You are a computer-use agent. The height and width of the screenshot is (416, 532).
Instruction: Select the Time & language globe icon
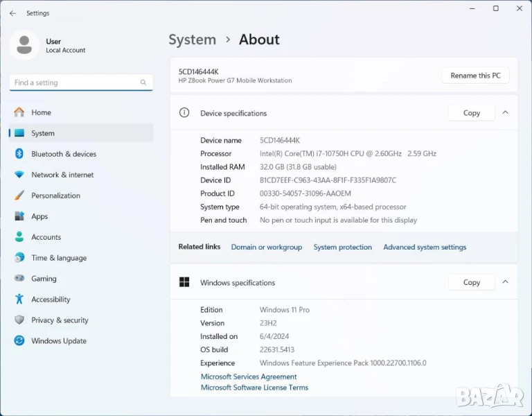pyautogui.click(x=19, y=258)
